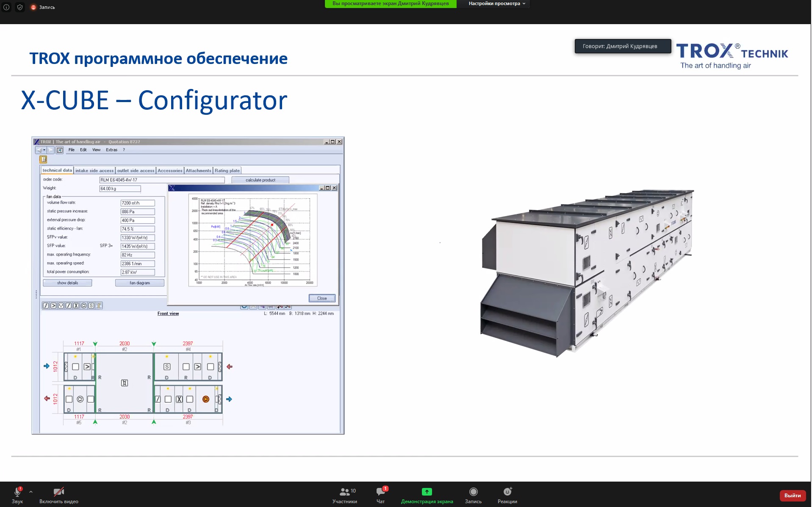This screenshot has height=507, width=812.
Task: Select the 'X' component tool in lower toolbar
Action: (76, 305)
